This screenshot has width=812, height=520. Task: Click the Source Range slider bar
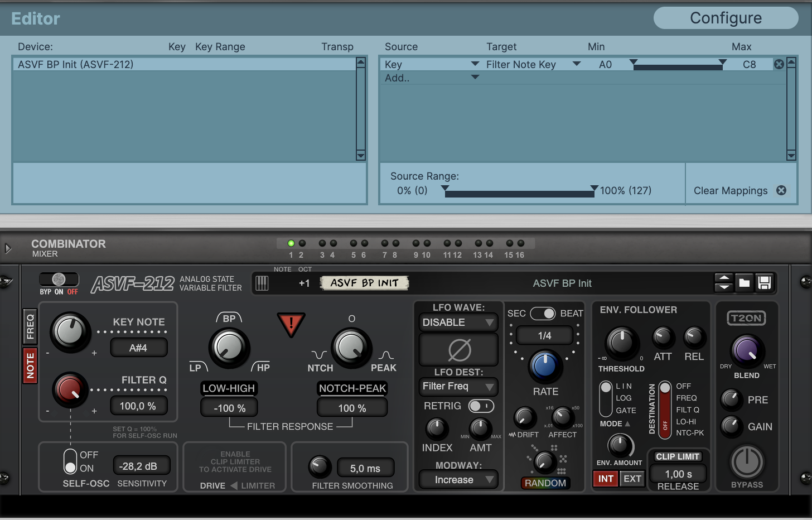click(520, 193)
